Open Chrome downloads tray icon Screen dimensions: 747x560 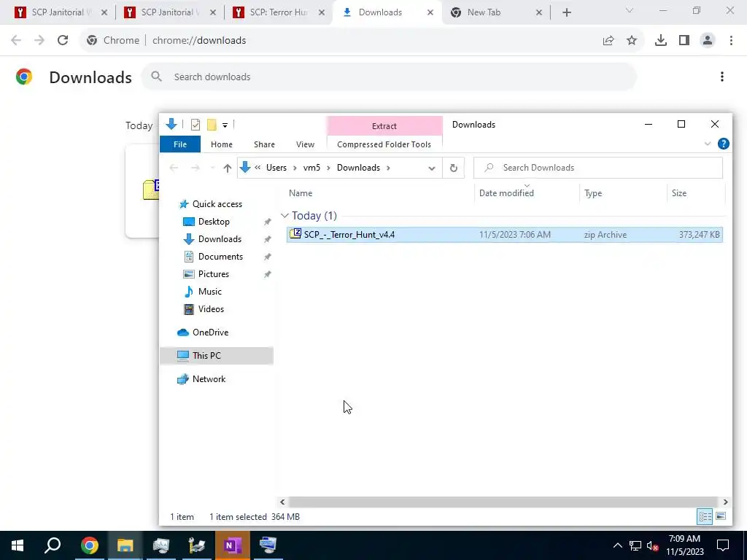661,41
